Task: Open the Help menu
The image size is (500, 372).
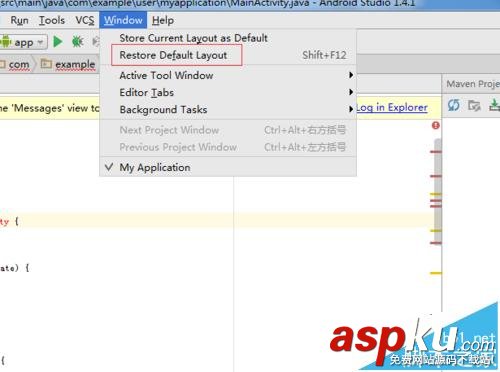Action: pos(163,20)
